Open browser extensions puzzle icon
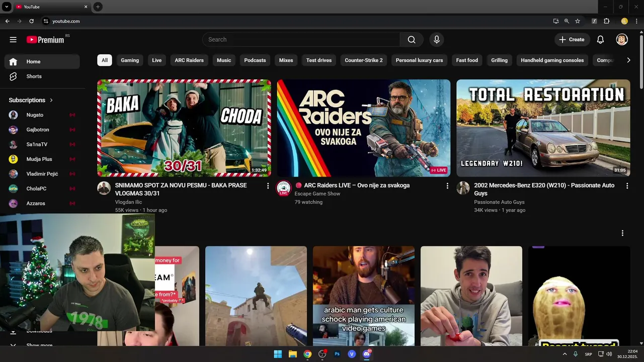 (x=606, y=21)
